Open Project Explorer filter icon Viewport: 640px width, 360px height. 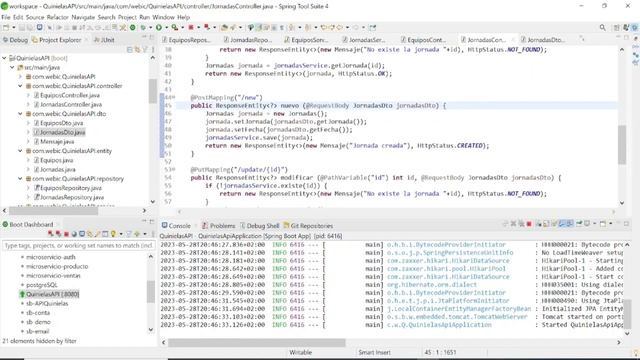click(x=144, y=50)
